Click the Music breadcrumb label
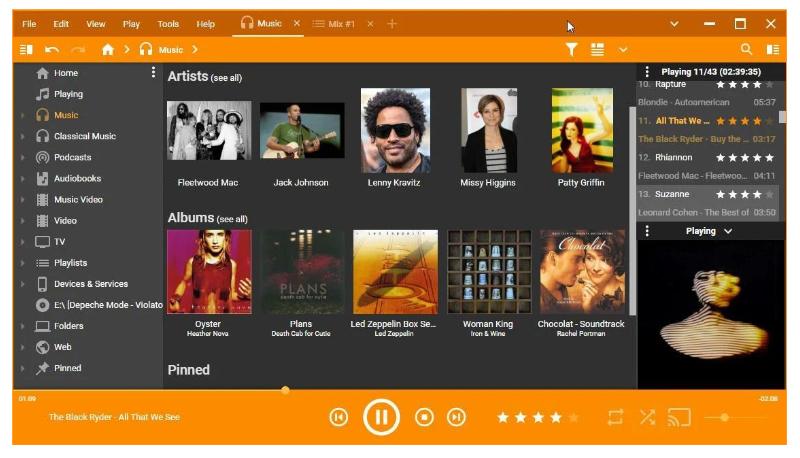800x458 pixels. [x=170, y=50]
